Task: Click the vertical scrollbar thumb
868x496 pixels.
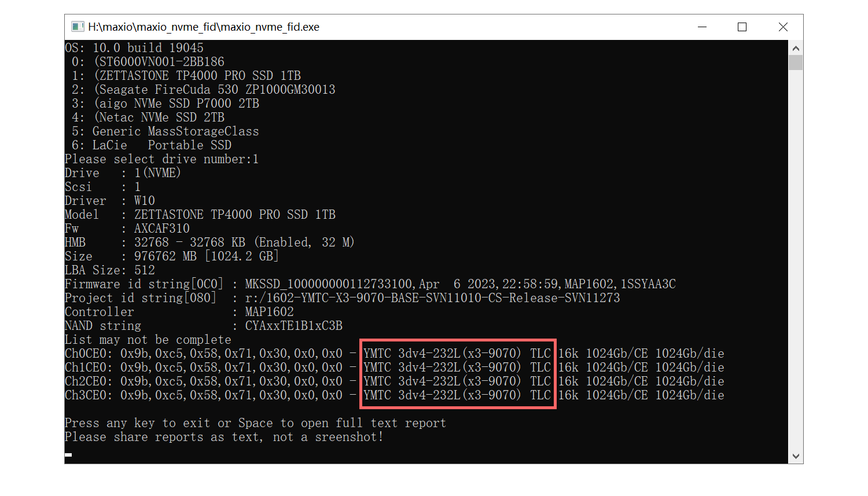Action: 796,63
